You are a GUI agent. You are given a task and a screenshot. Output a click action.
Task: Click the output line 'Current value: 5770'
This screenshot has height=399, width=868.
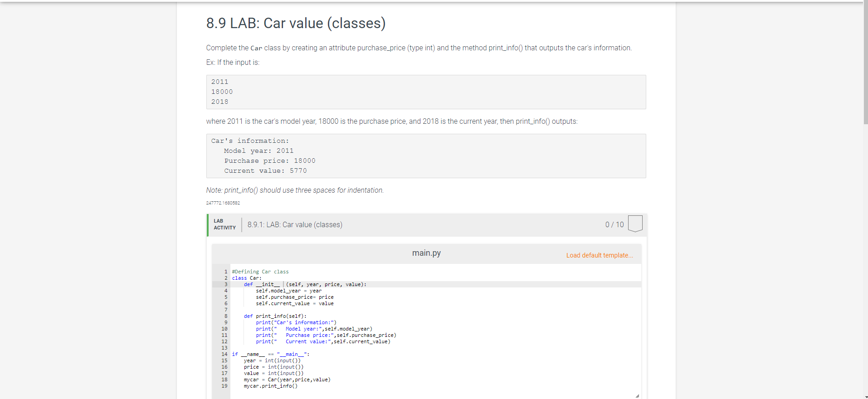coord(265,171)
